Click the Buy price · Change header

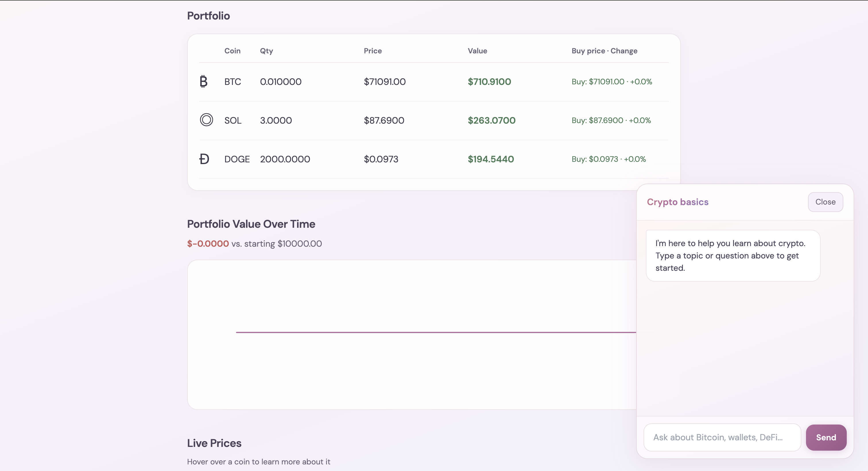point(604,51)
